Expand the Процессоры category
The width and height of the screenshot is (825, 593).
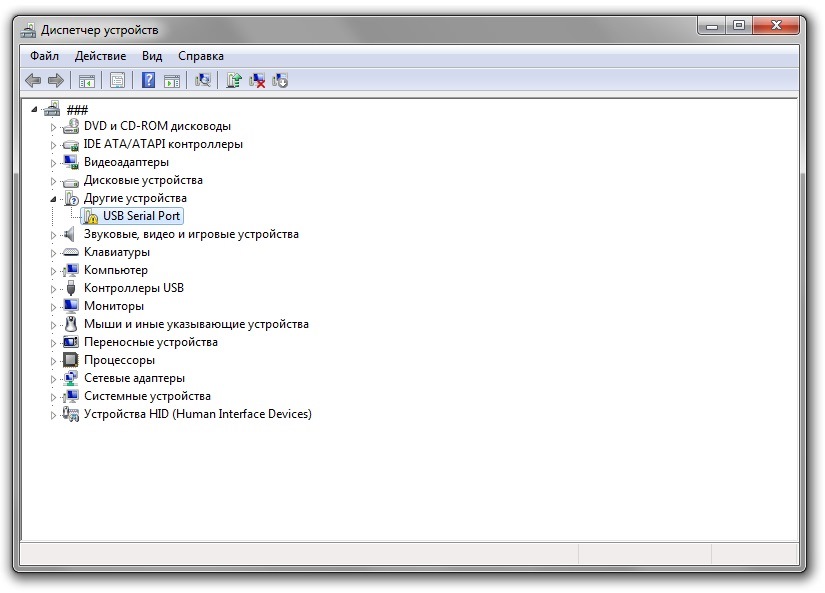[53, 361]
